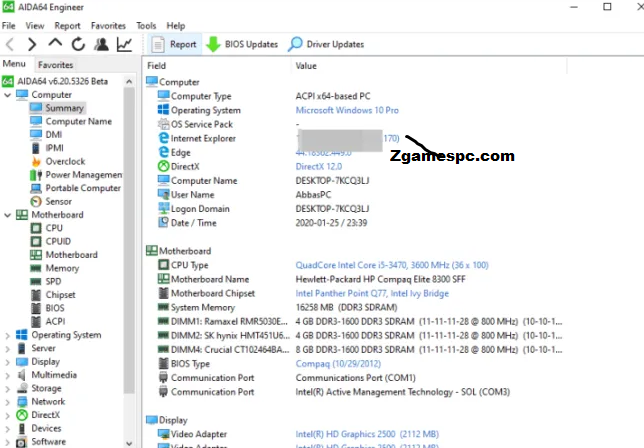Expand the Operating System tree node
The height and width of the screenshot is (448, 644).
7,335
